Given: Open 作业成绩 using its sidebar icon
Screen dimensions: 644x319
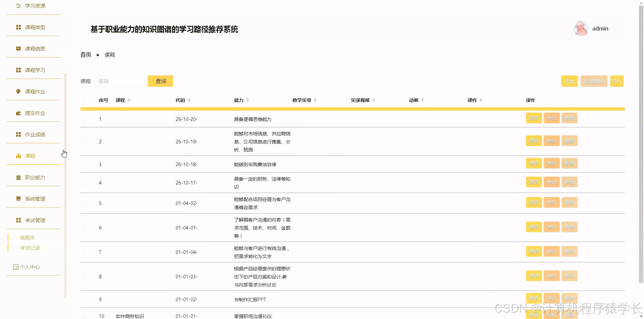Looking at the screenshot, I should click(18, 134).
